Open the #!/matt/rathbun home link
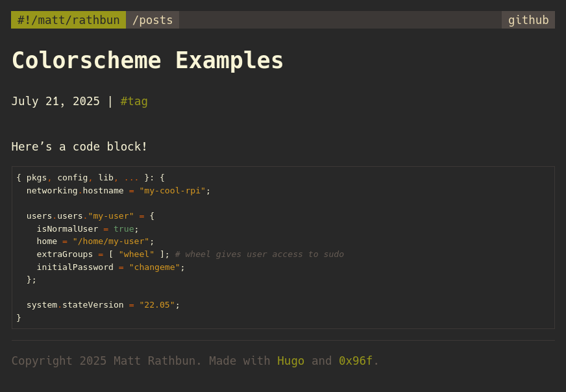566x392 pixels. (68, 20)
